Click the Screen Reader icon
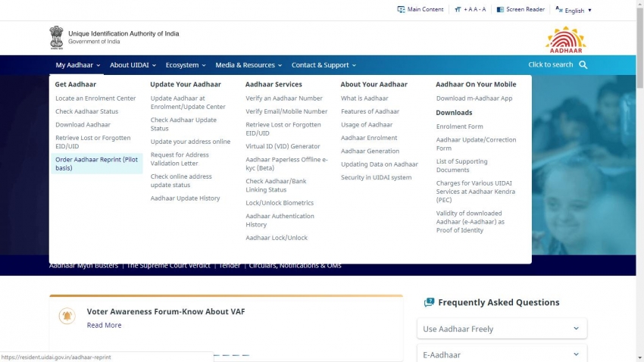Screen dimensions: 644x362 point(500,10)
